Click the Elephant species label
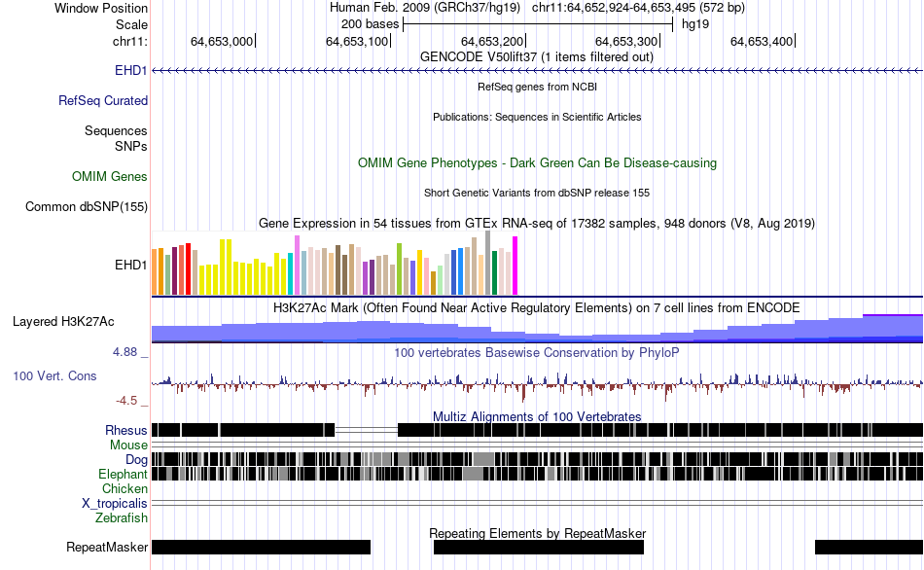The height and width of the screenshot is (570, 924). coord(123,475)
